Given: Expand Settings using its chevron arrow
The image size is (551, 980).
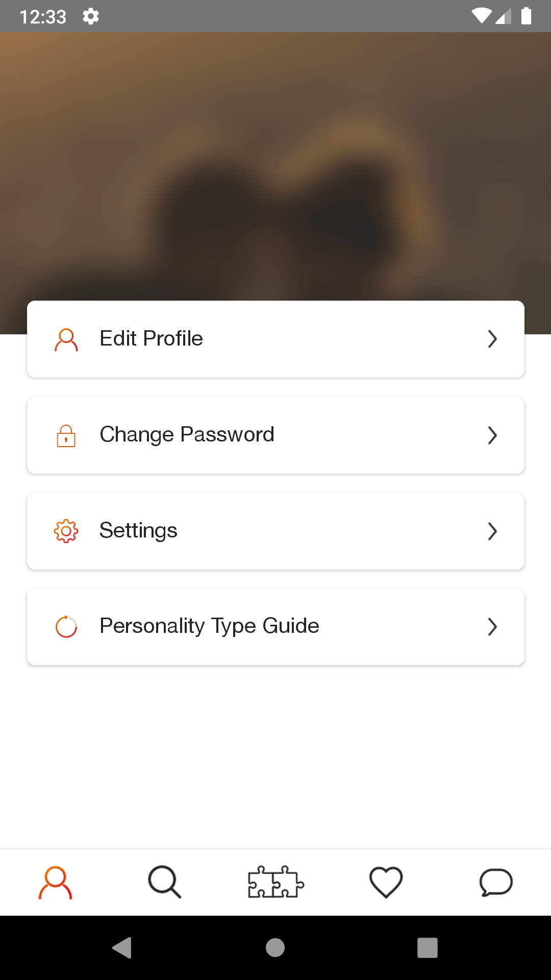Looking at the screenshot, I should 492,531.
